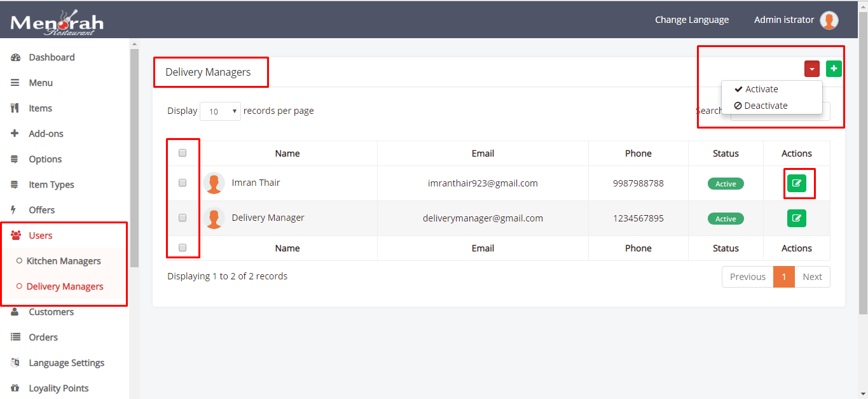Choose Activate from the dropdown menu
This screenshot has width=868, height=399.
pyautogui.click(x=761, y=89)
